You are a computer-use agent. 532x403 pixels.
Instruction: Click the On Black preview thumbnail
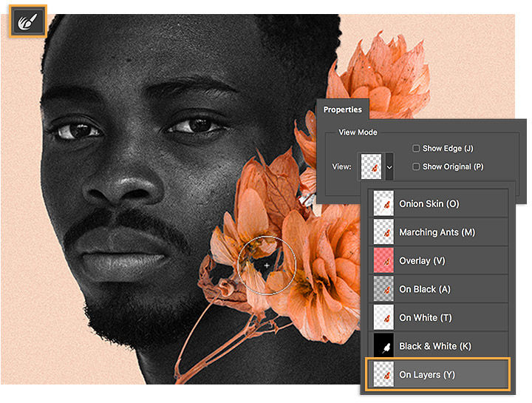coord(383,289)
